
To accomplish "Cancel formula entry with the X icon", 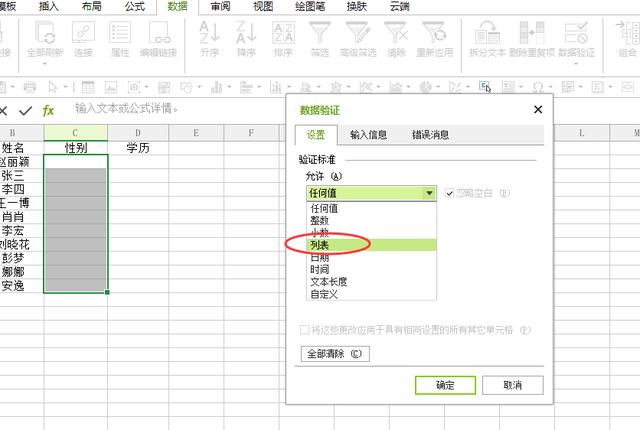I will pyautogui.click(x=4, y=110).
